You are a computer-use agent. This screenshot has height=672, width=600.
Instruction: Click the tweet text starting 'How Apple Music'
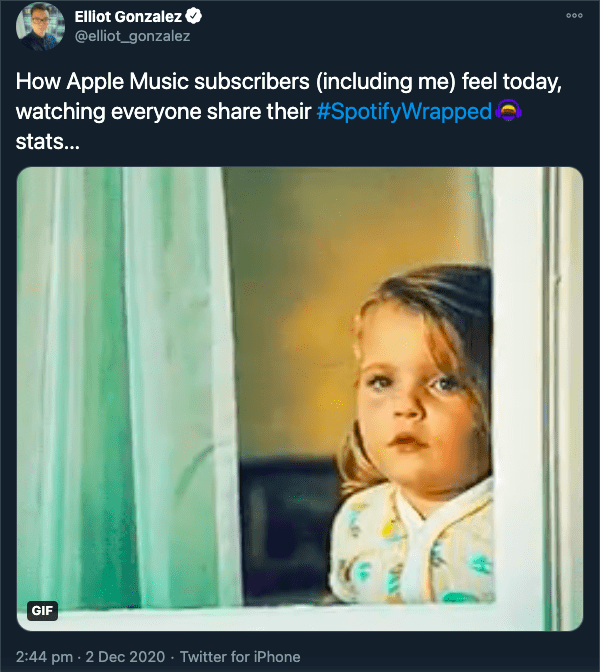(288, 111)
